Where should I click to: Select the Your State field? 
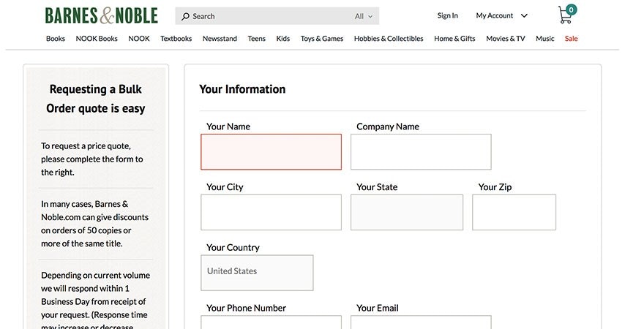(x=407, y=212)
